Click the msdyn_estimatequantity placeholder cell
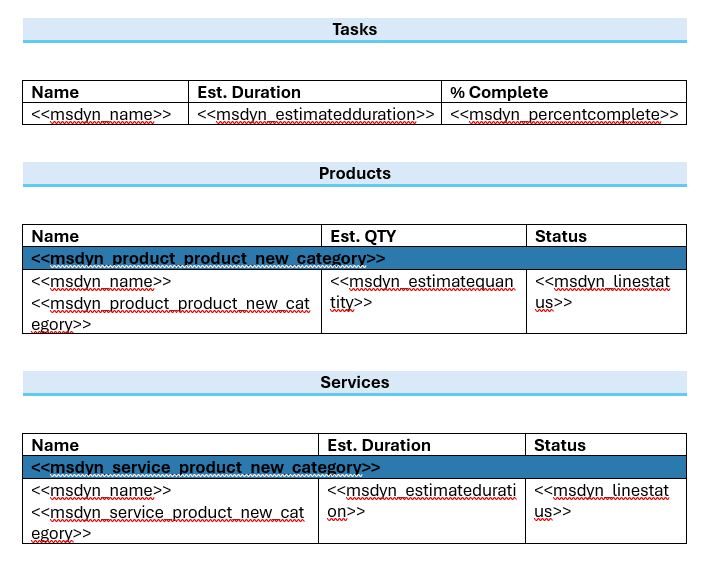Image resolution: width=711 pixels, height=564 pixels. point(422,292)
